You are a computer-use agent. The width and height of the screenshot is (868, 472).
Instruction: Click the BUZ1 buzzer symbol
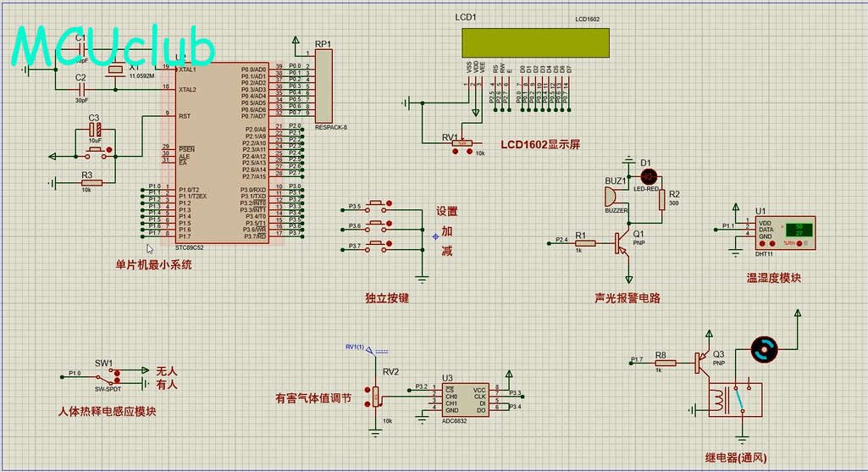coord(611,196)
